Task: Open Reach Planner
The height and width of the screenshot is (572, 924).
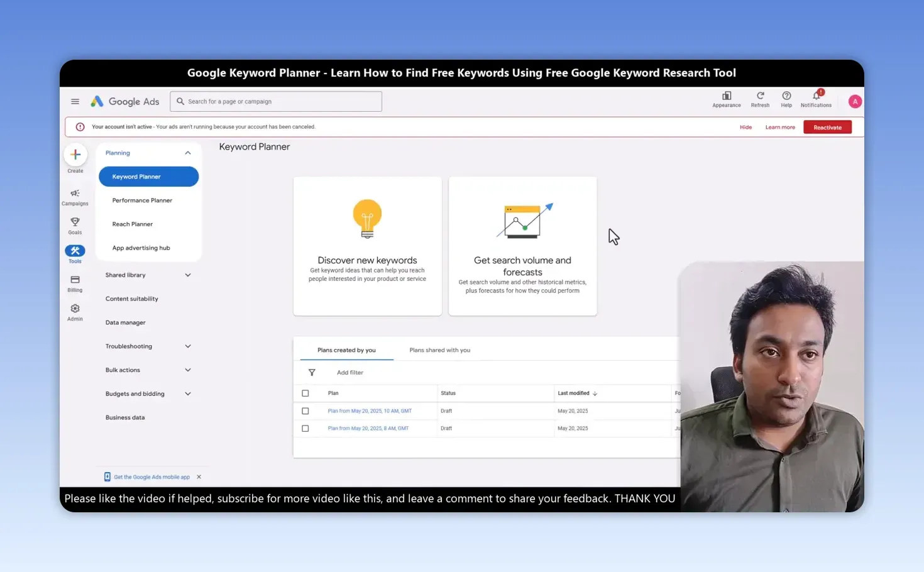Action: tap(133, 224)
